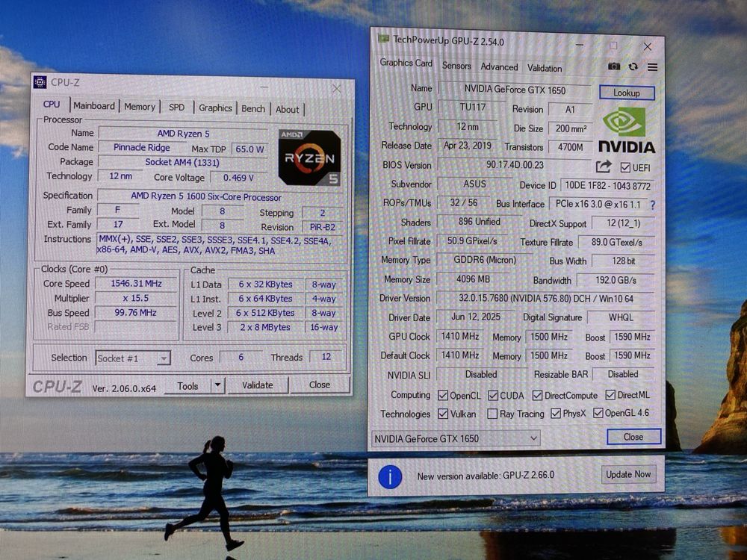
Task: Toggle the UEFI checkbox
Action: (625, 167)
